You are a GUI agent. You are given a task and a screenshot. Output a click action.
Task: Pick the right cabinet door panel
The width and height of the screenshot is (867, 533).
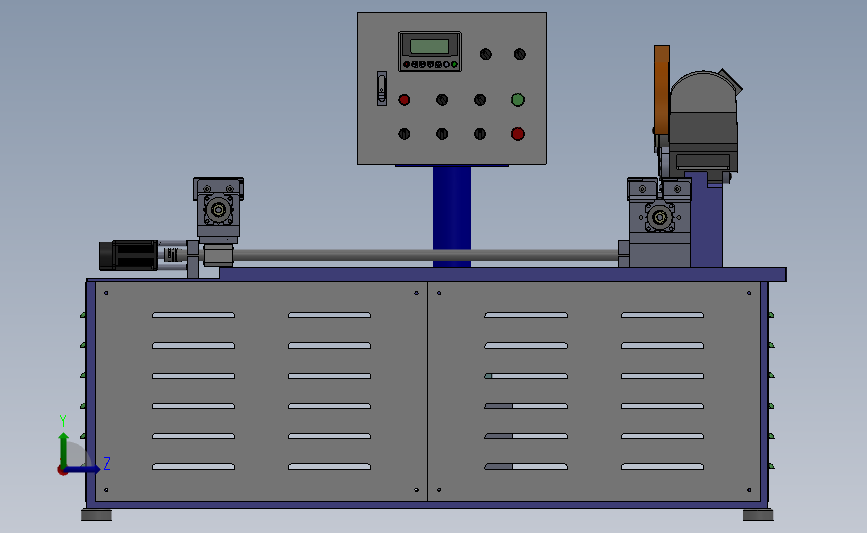click(594, 391)
